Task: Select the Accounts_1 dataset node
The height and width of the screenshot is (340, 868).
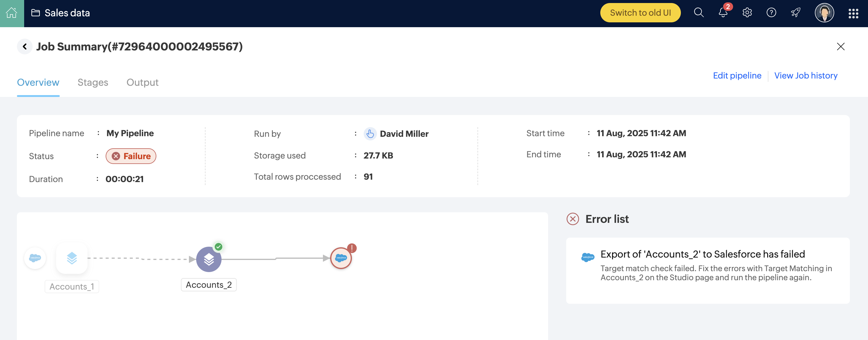Action: [72, 258]
